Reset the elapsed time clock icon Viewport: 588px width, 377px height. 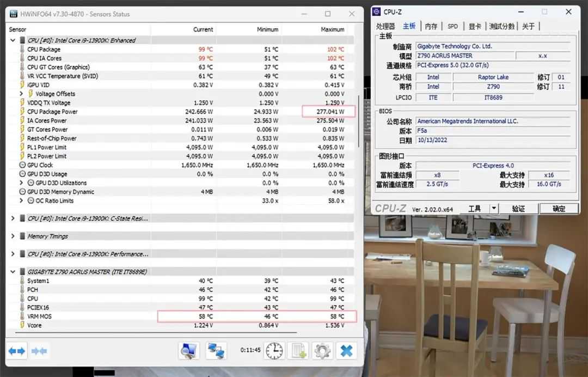click(274, 351)
